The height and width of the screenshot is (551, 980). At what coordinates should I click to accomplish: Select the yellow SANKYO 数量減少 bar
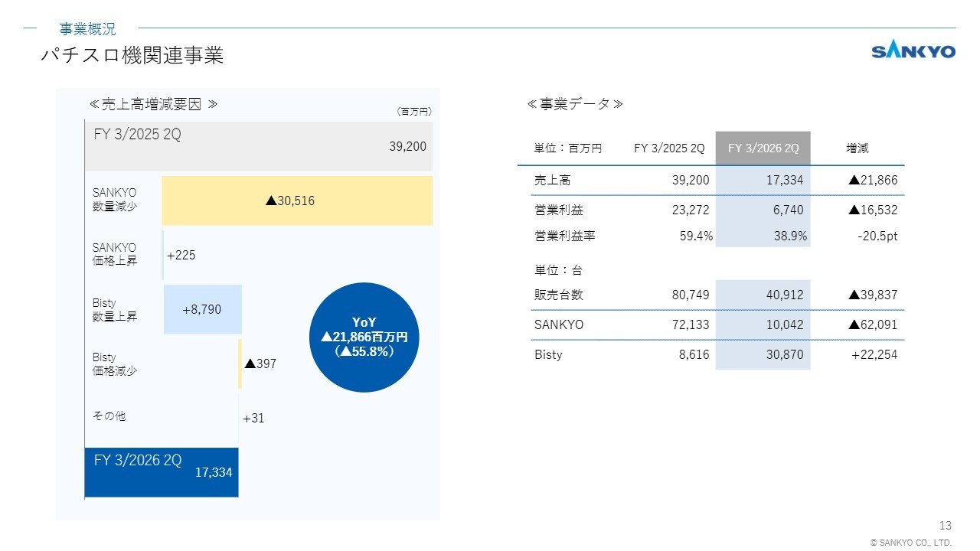pos(296,201)
